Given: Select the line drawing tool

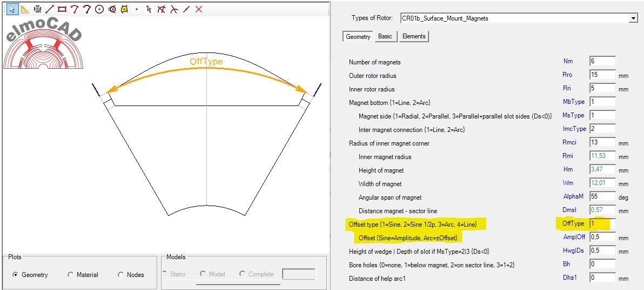Looking at the screenshot, I should tap(50, 9).
